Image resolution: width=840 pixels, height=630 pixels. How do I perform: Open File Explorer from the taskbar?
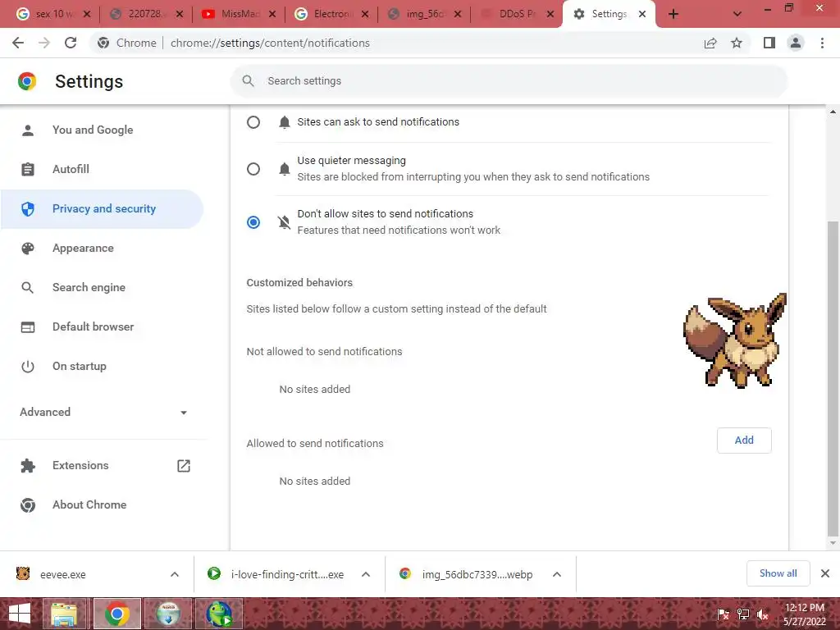coord(64,614)
